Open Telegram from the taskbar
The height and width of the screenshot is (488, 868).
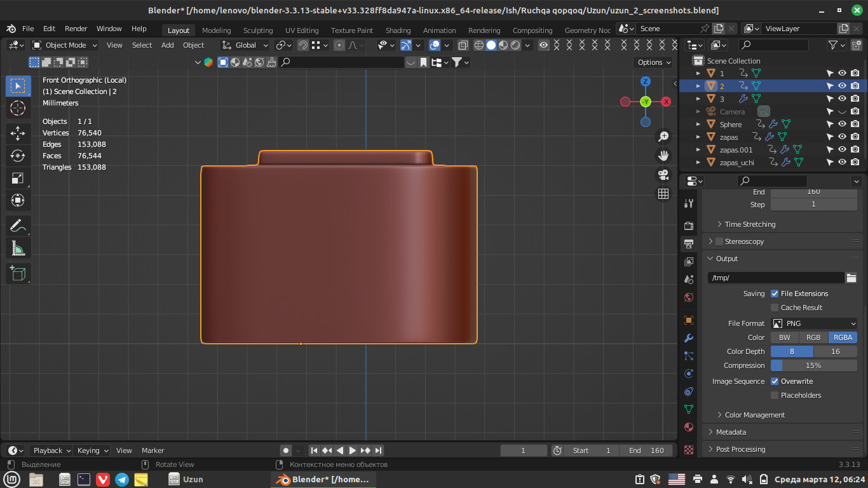click(x=122, y=479)
